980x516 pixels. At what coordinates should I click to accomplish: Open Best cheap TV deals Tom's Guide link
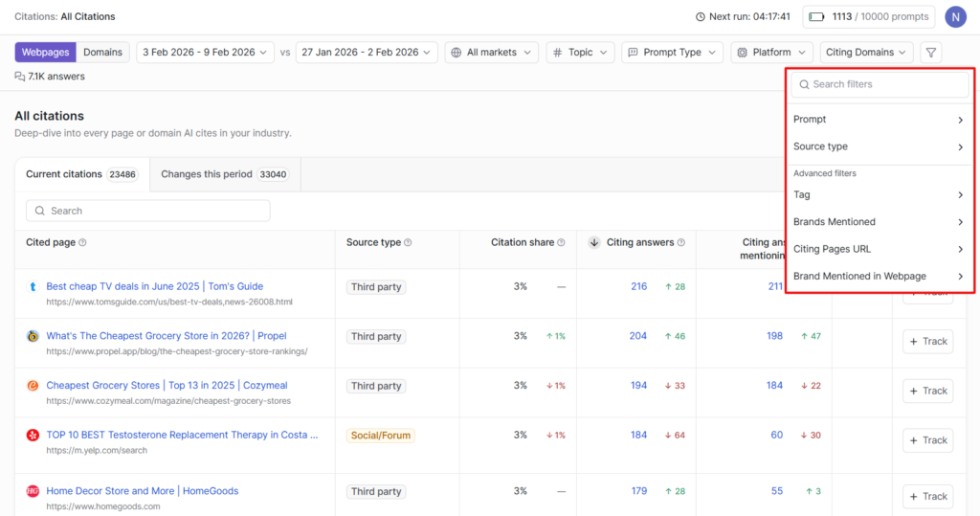[x=154, y=286]
